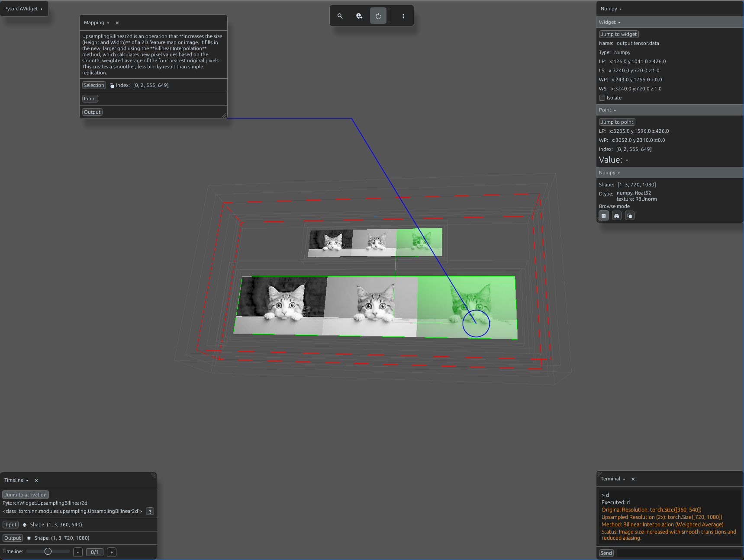Expand the PytorchWidget dropdown

pos(24,9)
